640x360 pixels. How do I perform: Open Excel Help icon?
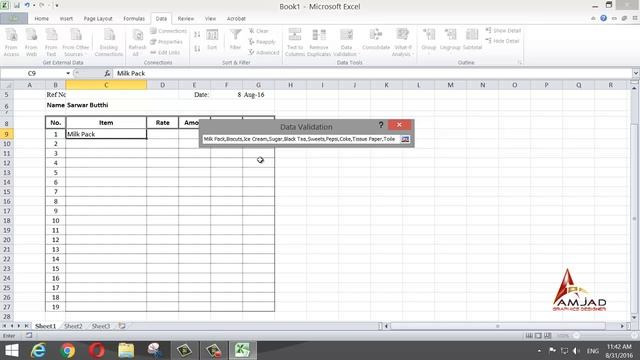pos(603,18)
